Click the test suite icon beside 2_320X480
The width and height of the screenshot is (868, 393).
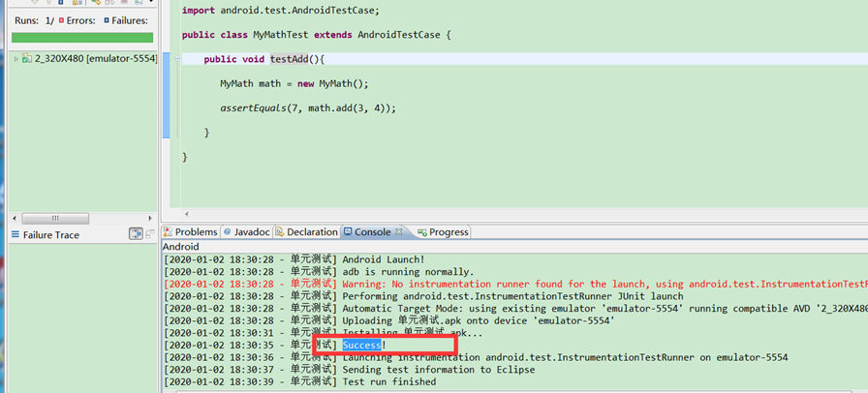tap(26, 59)
